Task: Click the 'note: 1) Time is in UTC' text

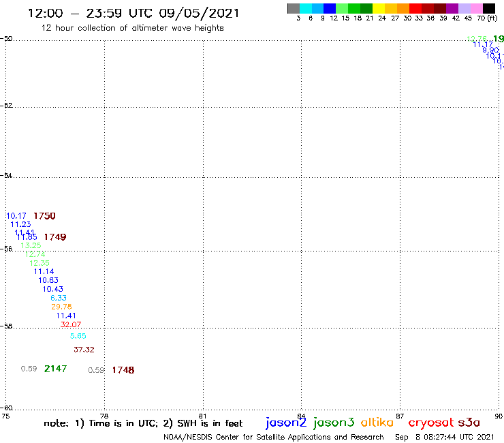Action: tap(101, 423)
